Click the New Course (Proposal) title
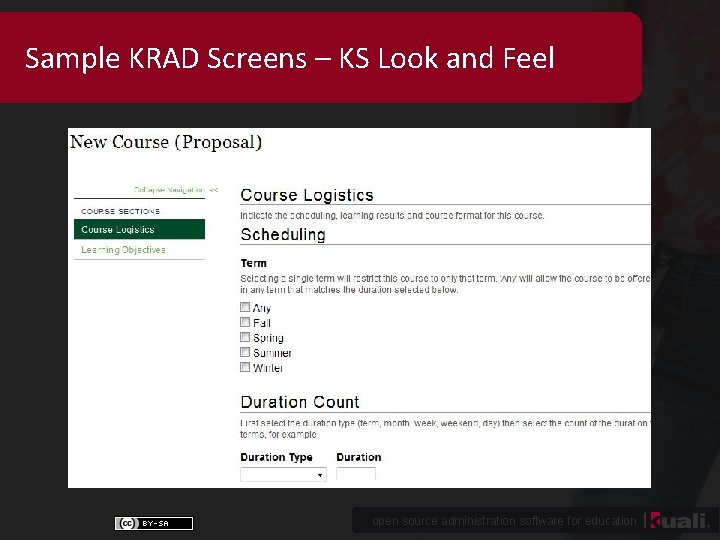 166,142
